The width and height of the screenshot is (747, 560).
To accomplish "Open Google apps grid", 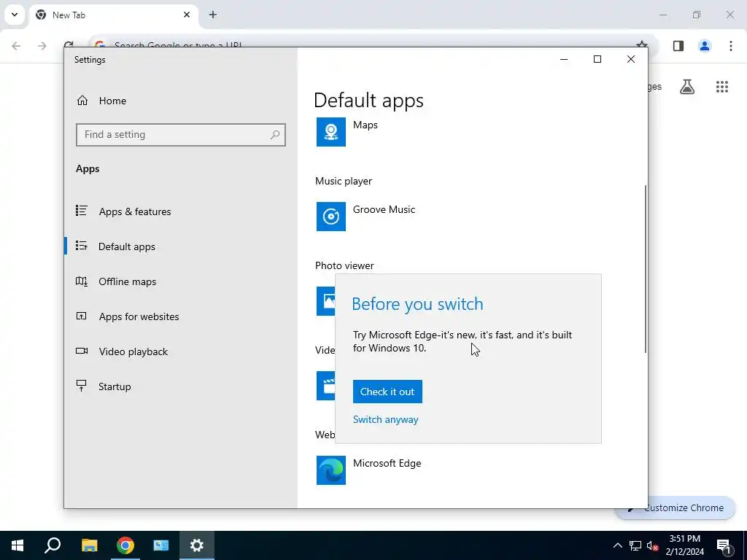I will [722, 87].
